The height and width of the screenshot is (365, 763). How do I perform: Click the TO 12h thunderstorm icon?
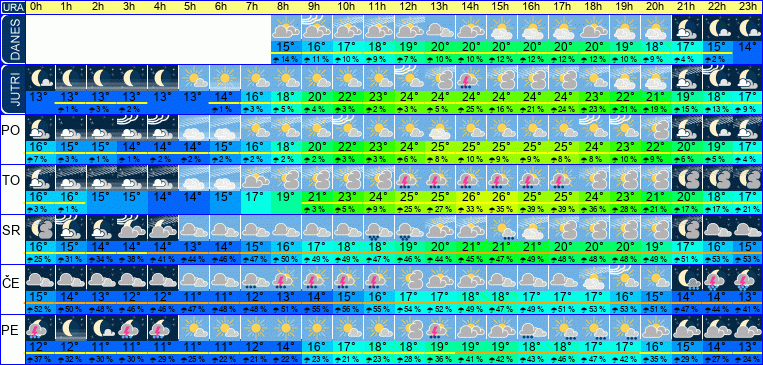tap(409, 178)
